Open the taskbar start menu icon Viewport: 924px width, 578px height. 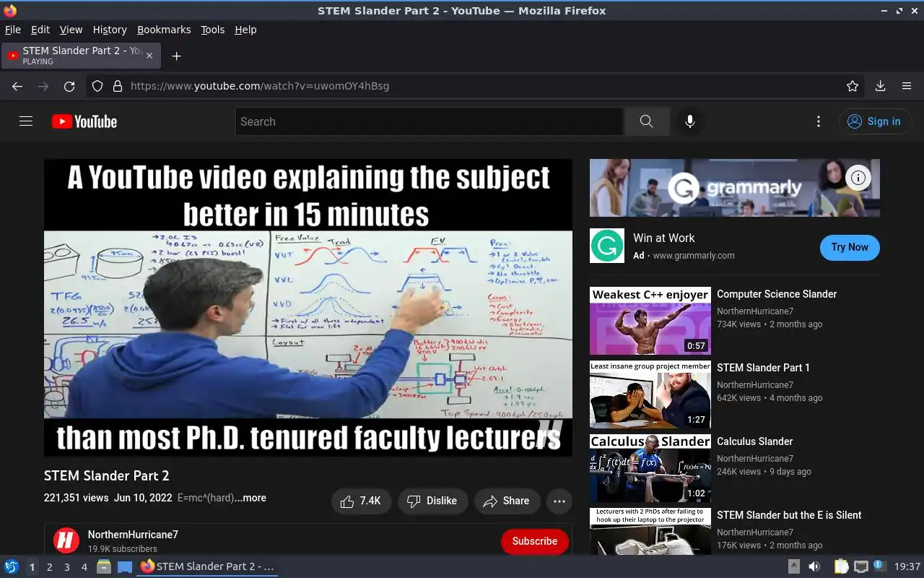coord(12,566)
